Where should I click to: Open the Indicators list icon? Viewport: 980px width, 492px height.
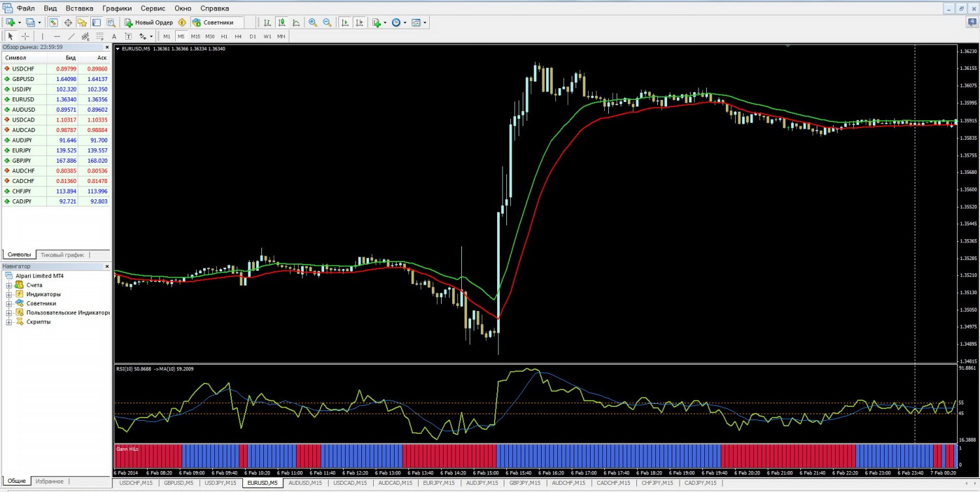pos(376,22)
